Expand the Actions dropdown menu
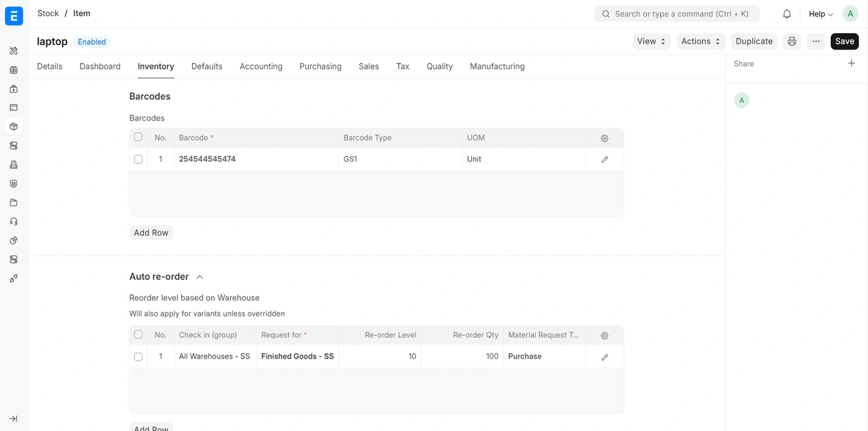The width and height of the screenshot is (868, 431). [x=701, y=41]
